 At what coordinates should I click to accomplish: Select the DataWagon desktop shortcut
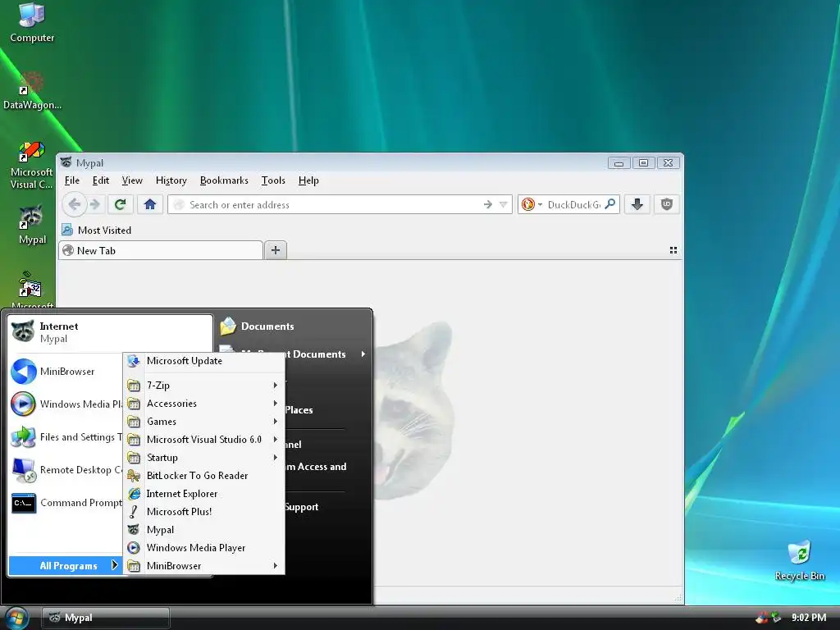[32, 91]
